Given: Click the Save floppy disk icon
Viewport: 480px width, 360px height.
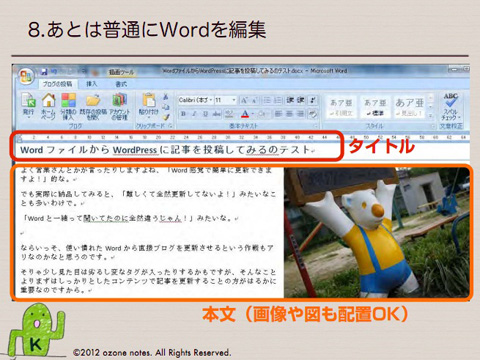Looking at the screenshot, I should coord(44,71).
